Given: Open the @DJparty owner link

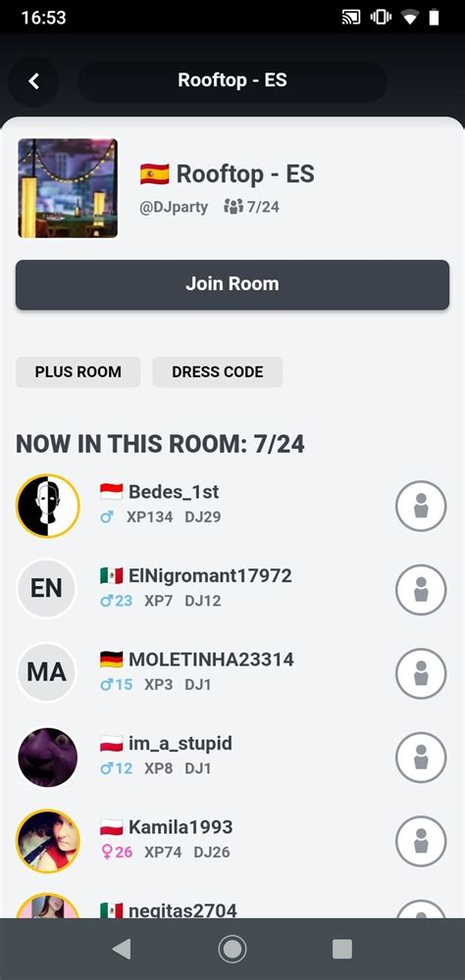Looking at the screenshot, I should [x=174, y=207].
